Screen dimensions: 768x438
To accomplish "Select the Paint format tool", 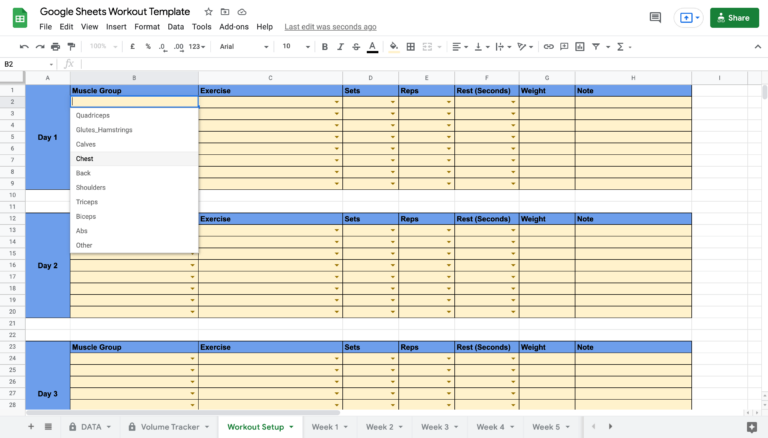I will (72, 47).
